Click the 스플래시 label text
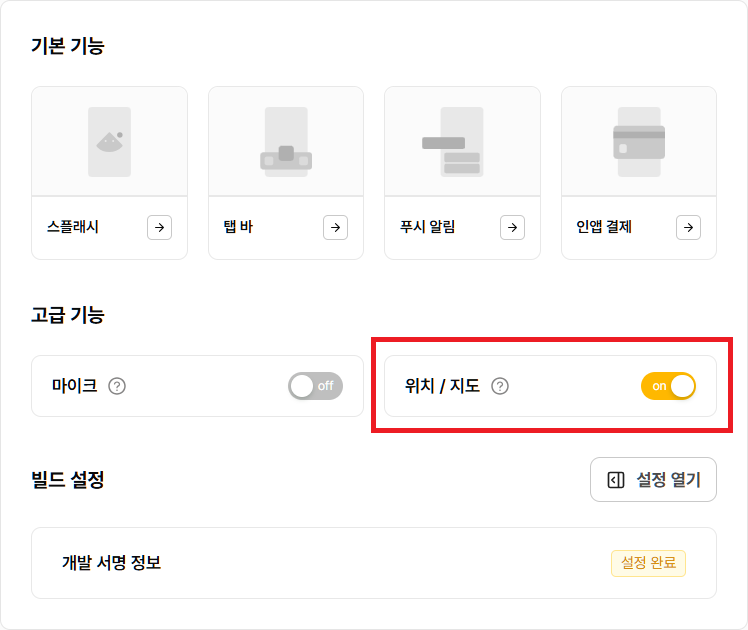The image size is (748, 630). coord(73,227)
